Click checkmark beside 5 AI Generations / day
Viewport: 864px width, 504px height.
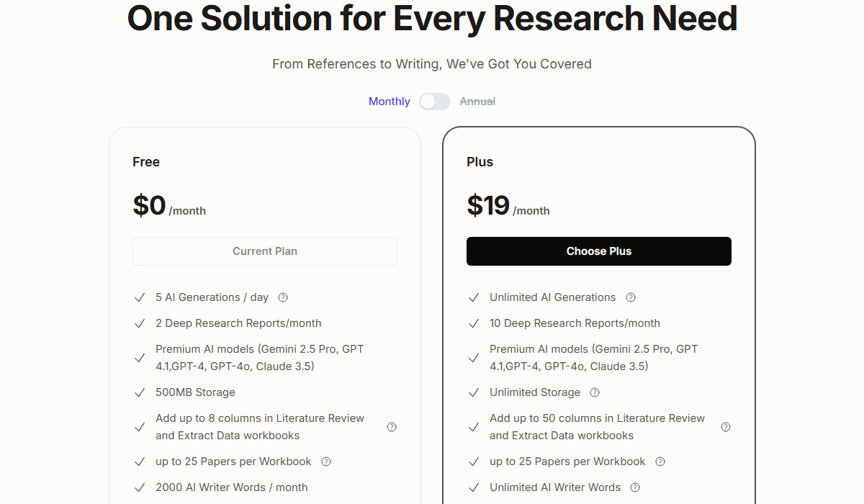click(x=140, y=297)
